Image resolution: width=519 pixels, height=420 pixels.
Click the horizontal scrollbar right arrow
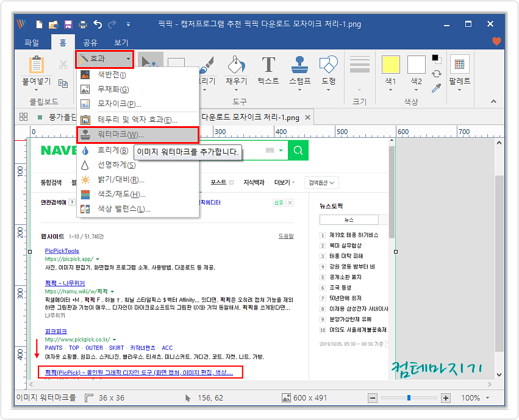pos(490,384)
